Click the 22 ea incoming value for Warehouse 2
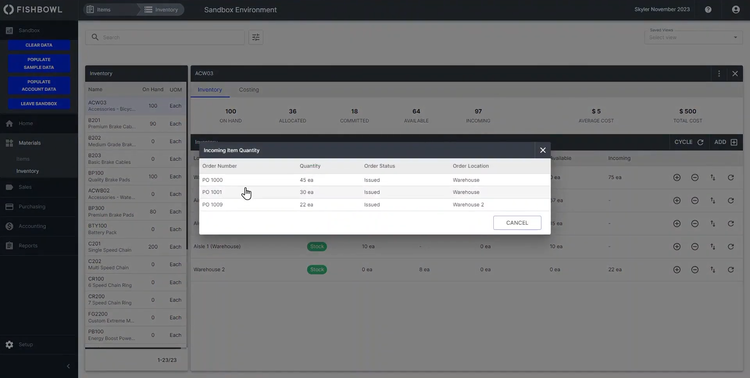This screenshot has width=750, height=378. 615,269
